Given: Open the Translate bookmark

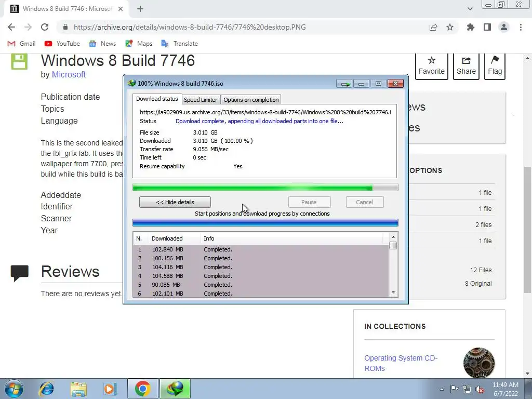Looking at the screenshot, I should [x=179, y=44].
